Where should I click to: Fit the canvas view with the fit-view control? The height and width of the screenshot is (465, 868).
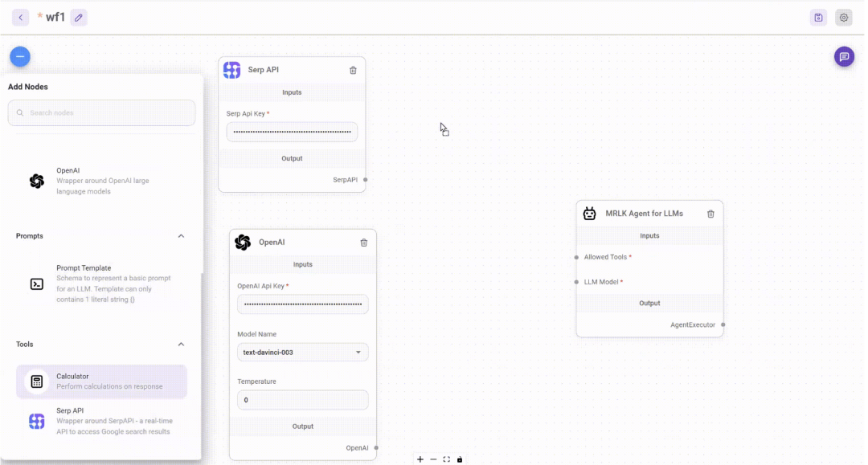[447, 459]
